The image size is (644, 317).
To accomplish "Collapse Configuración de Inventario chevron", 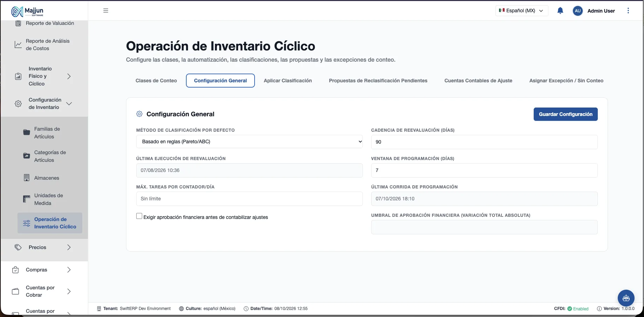I will (69, 104).
